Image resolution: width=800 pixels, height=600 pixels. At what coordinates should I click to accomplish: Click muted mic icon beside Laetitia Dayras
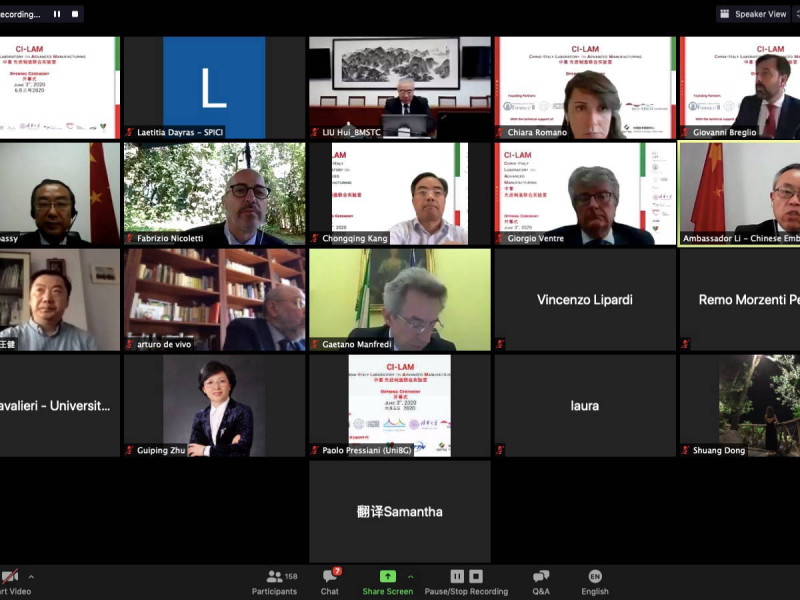[x=130, y=132]
